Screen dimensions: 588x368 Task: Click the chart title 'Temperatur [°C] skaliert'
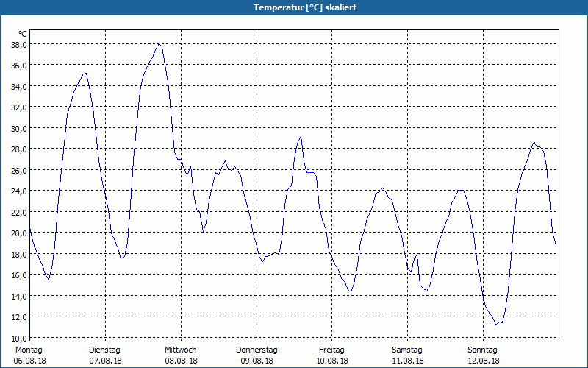coord(305,7)
